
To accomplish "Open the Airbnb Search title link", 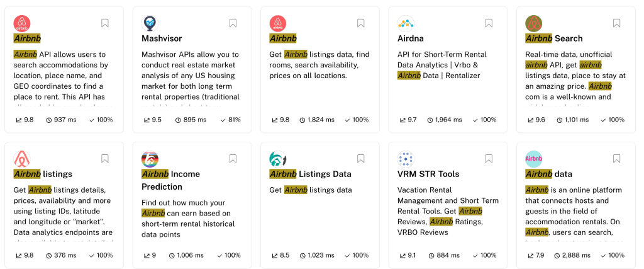I will (554, 38).
